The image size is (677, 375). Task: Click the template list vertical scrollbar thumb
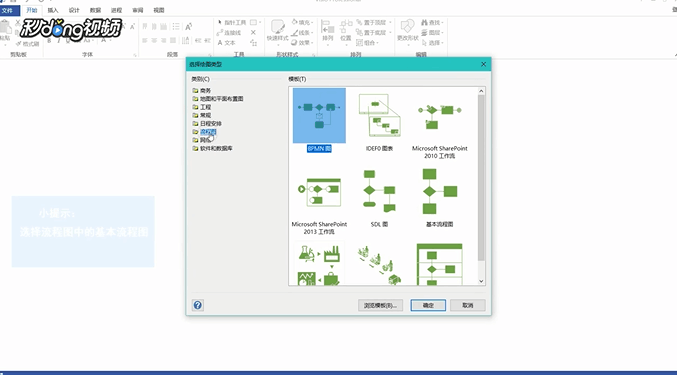[x=481, y=178]
